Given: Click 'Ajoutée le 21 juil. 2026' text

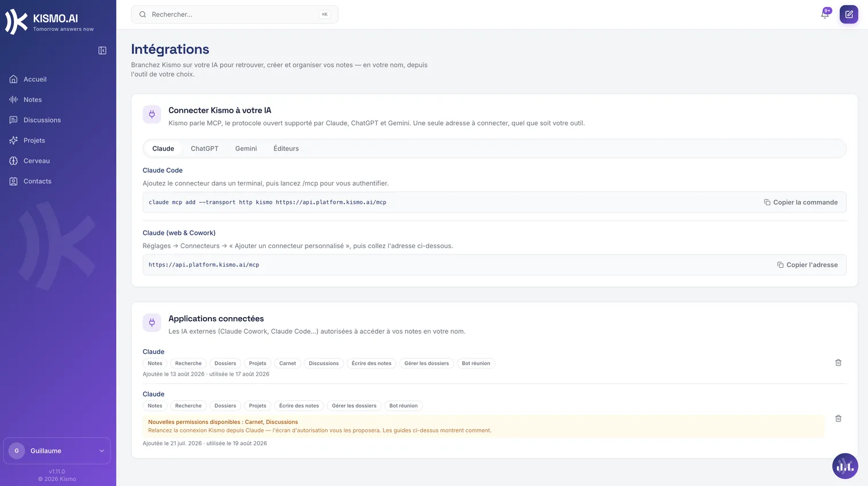Looking at the screenshot, I should [172, 443].
